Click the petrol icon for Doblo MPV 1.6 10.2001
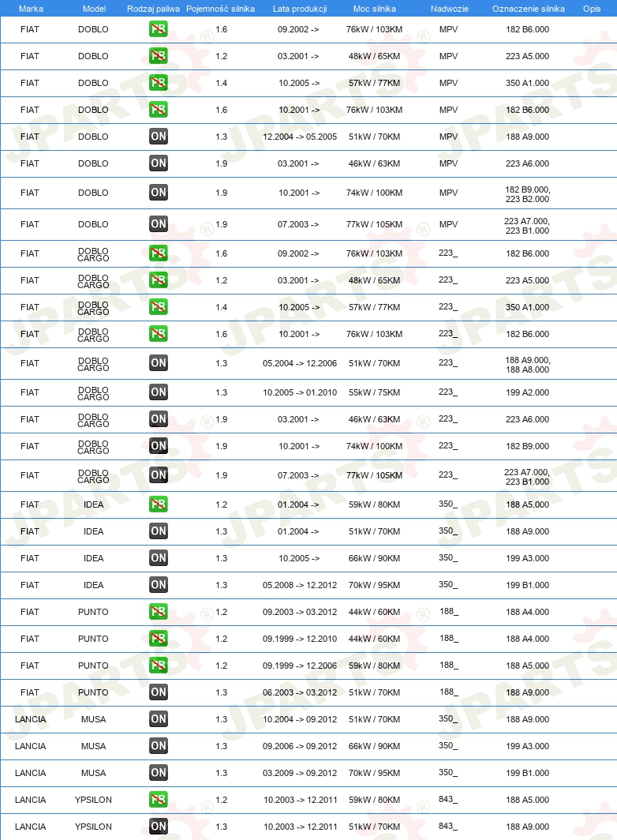Screen dimensions: 617x840 click(x=158, y=109)
